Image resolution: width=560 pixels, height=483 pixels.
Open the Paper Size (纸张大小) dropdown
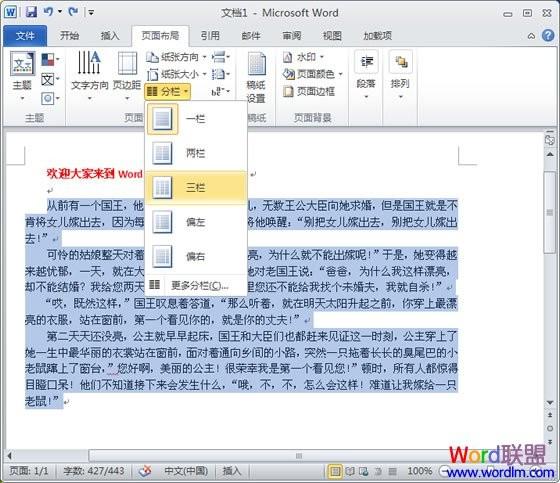[x=176, y=74]
